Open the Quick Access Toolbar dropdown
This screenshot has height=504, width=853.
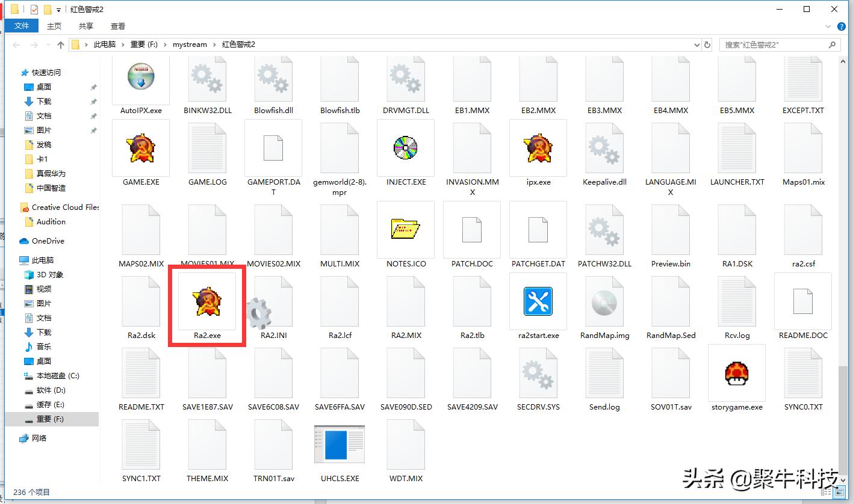tap(58, 10)
